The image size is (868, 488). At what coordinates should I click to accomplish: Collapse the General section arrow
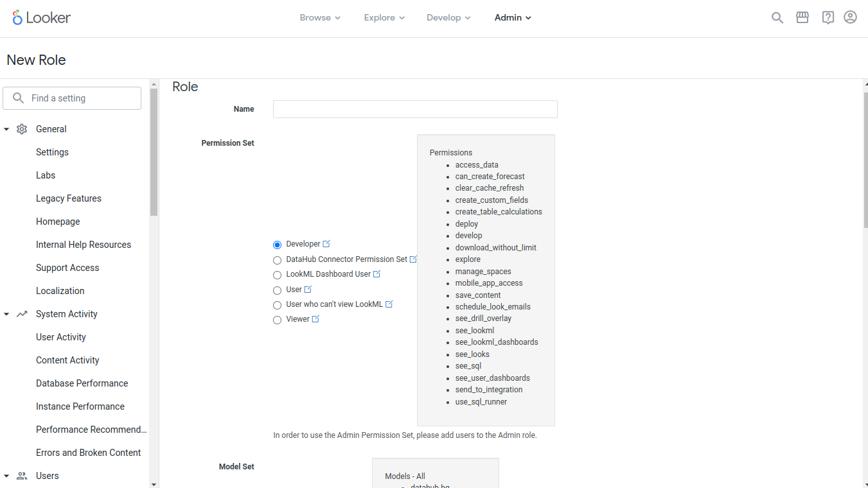coord(6,129)
